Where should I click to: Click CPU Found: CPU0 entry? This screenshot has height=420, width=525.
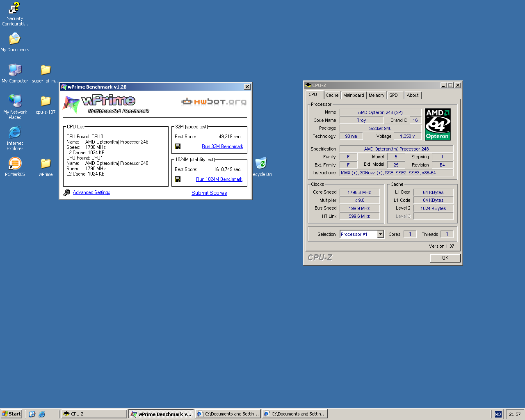tap(85, 137)
